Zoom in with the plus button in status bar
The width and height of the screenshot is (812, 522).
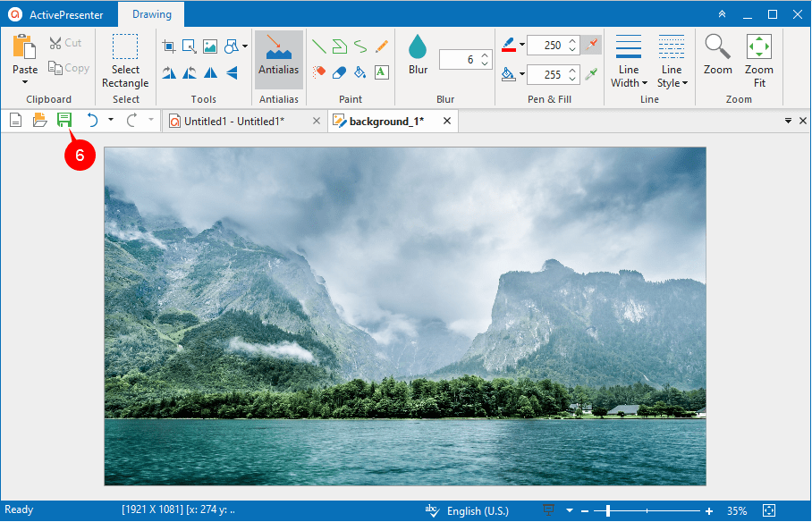click(709, 511)
